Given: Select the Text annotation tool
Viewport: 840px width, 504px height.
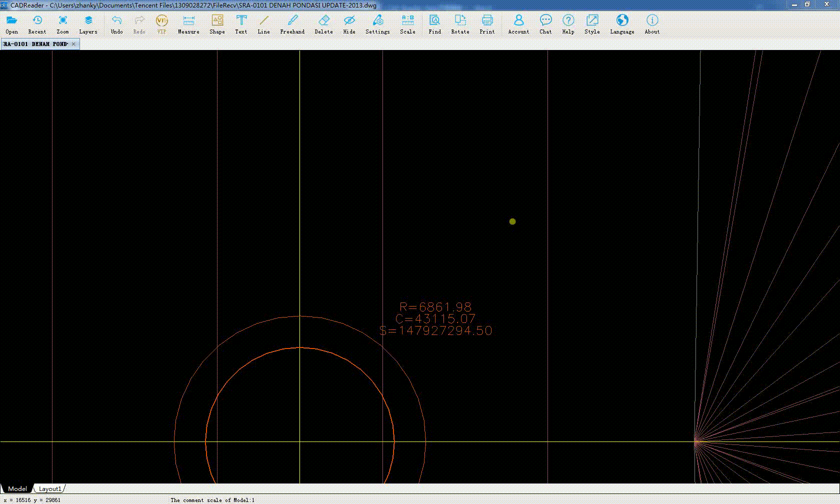Looking at the screenshot, I should pyautogui.click(x=241, y=24).
